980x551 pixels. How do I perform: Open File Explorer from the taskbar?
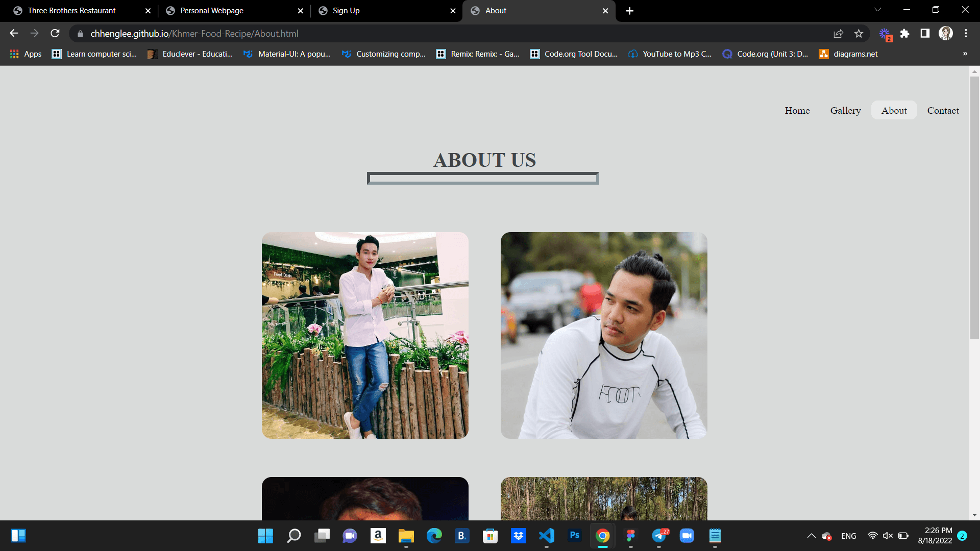(x=406, y=536)
